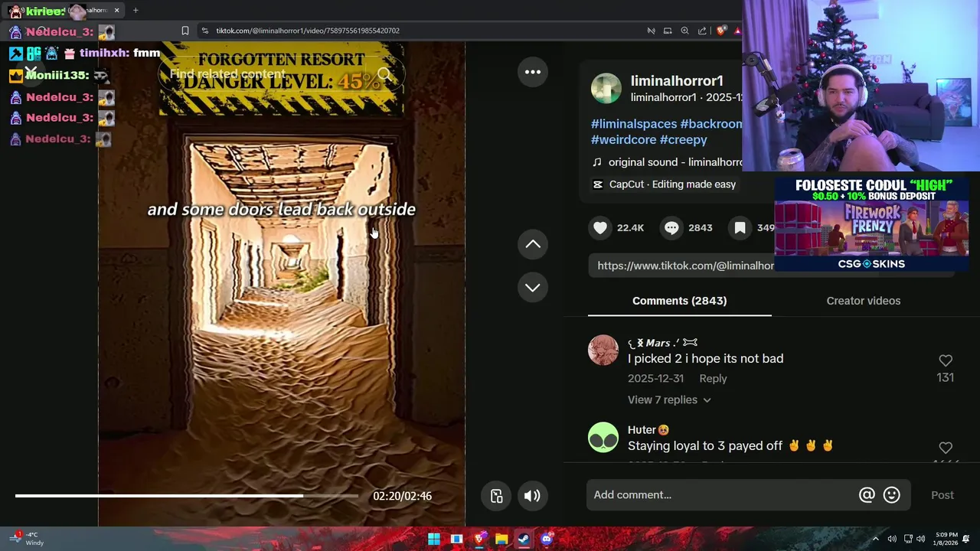Click the search magnifier in Find related content
The height and width of the screenshot is (551, 980).
(385, 74)
